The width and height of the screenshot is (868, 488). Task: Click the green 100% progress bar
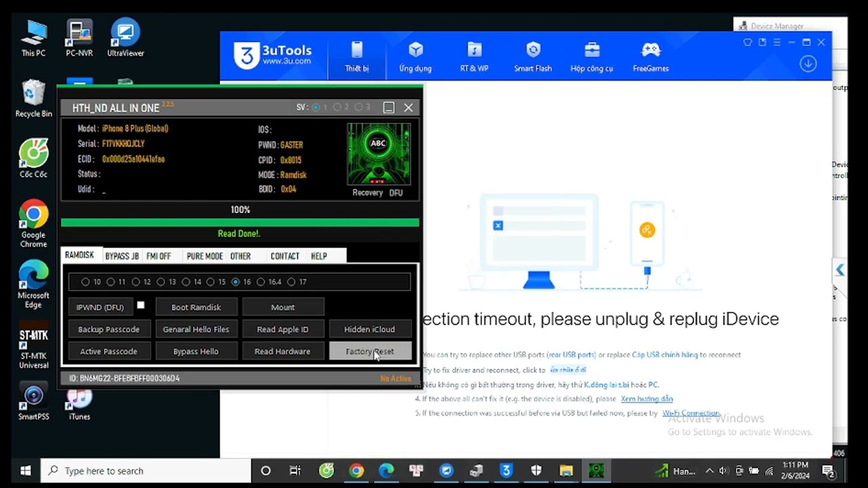pyautogui.click(x=240, y=222)
